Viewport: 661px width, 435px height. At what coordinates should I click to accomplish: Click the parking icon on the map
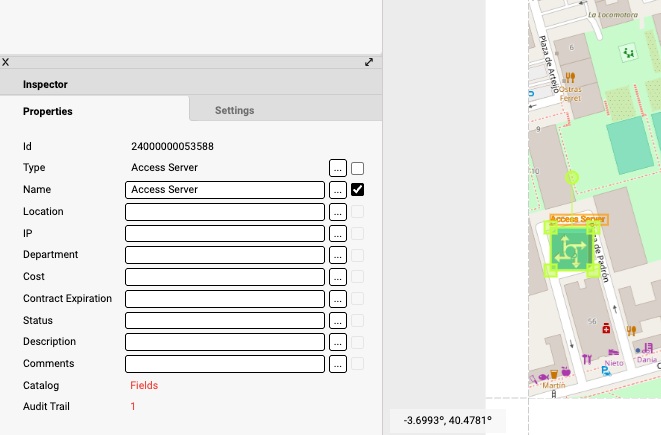pyautogui.click(x=605, y=370)
